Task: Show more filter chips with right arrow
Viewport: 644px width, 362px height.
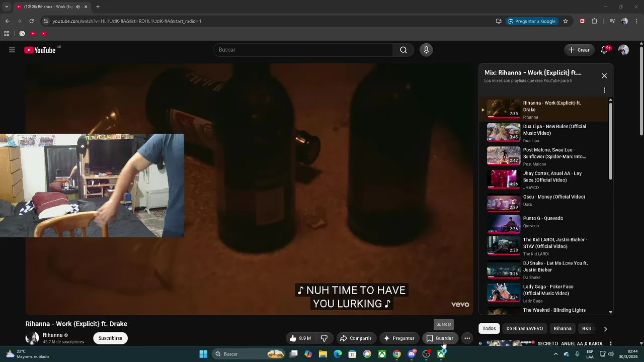Action: (605, 329)
